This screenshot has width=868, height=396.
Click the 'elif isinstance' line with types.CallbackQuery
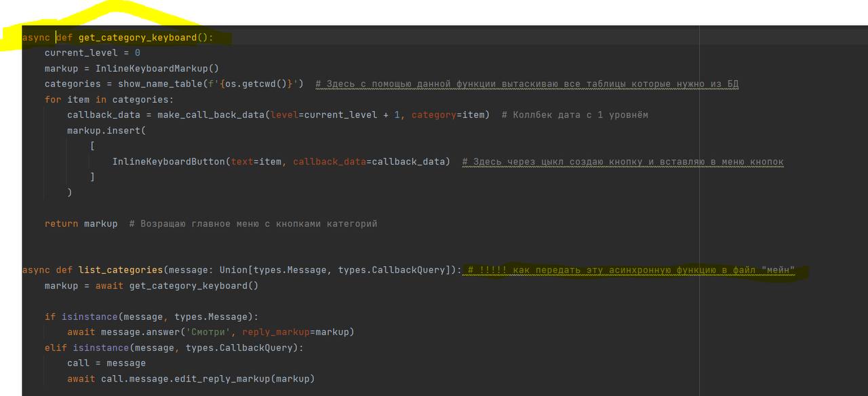[x=174, y=347]
